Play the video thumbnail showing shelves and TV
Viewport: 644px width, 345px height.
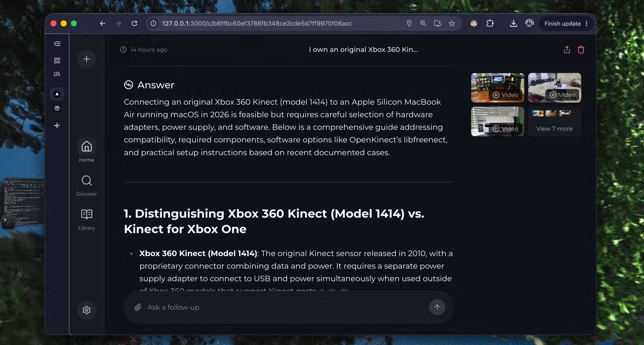(498, 88)
